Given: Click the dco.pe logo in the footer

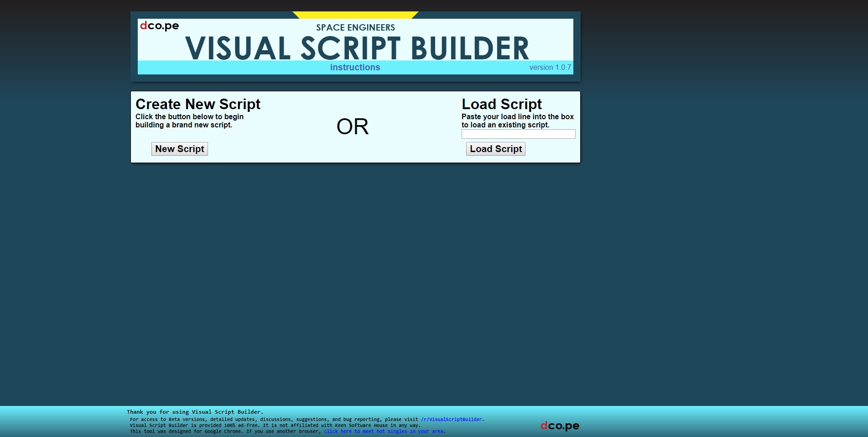Looking at the screenshot, I should 560,426.
